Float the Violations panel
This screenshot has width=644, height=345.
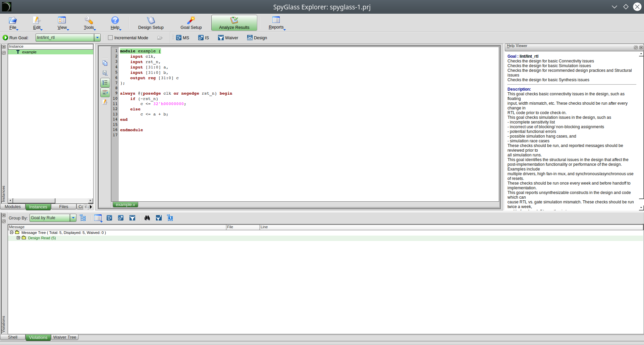point(4,221)
